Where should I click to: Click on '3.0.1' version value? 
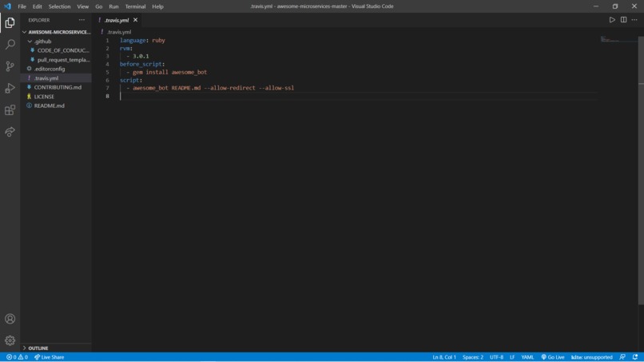point(141,56)
